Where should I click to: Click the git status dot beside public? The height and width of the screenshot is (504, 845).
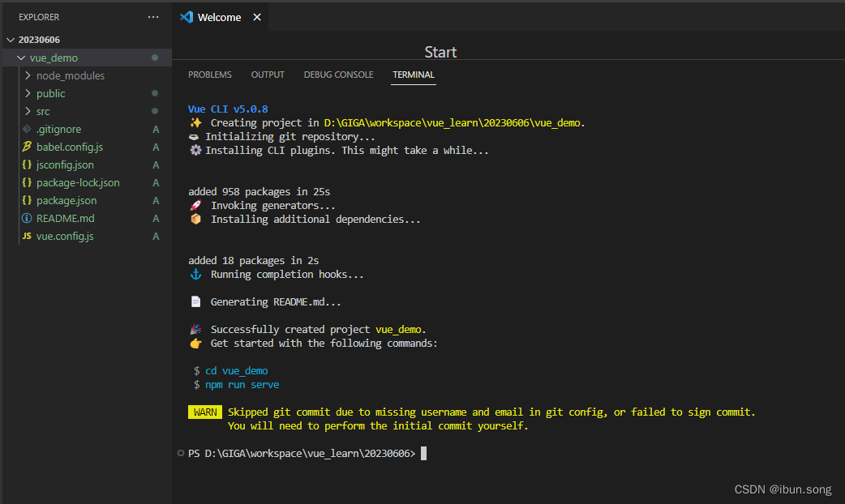[155, 93]
